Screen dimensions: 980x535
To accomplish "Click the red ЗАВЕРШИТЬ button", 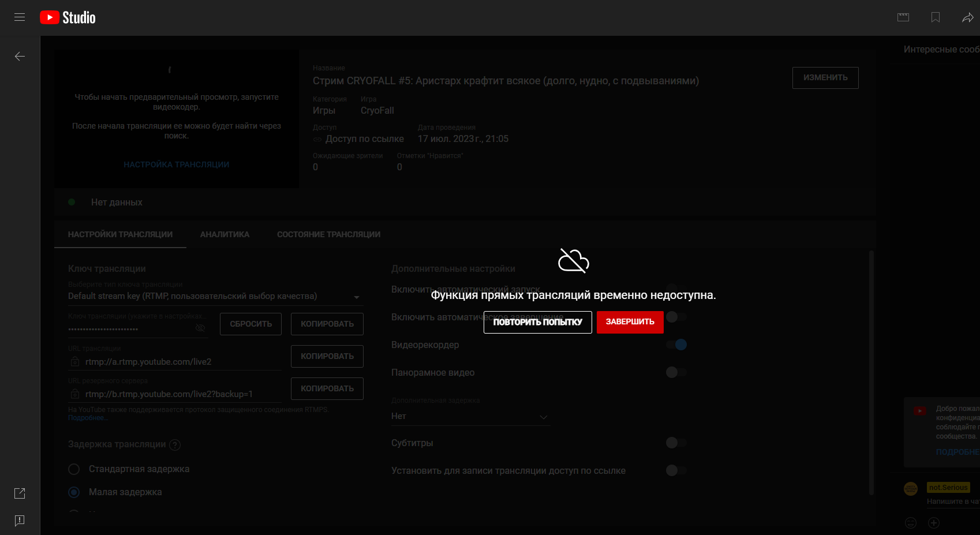I will (630, 322).
